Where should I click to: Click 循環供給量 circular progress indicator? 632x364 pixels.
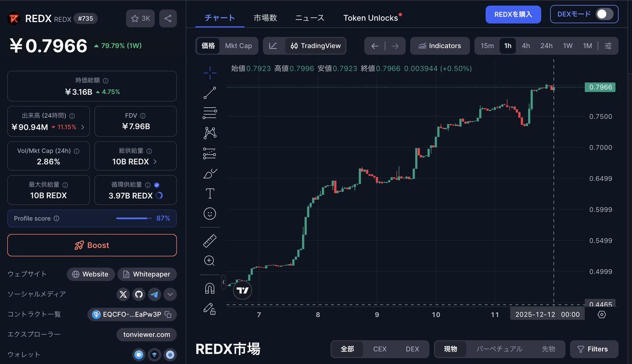[159, 195]
